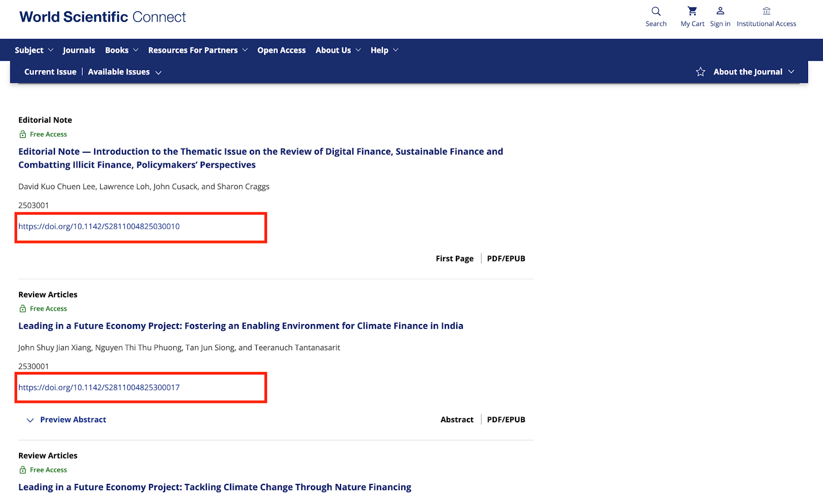Screen dimensions: 823x504
Task: Open the Journals menu item
Action: (79, 50)
